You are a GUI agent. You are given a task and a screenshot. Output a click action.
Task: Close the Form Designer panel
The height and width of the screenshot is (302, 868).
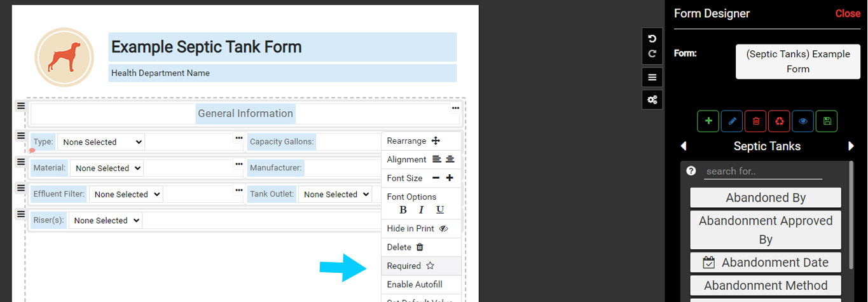tap(847, 13)
